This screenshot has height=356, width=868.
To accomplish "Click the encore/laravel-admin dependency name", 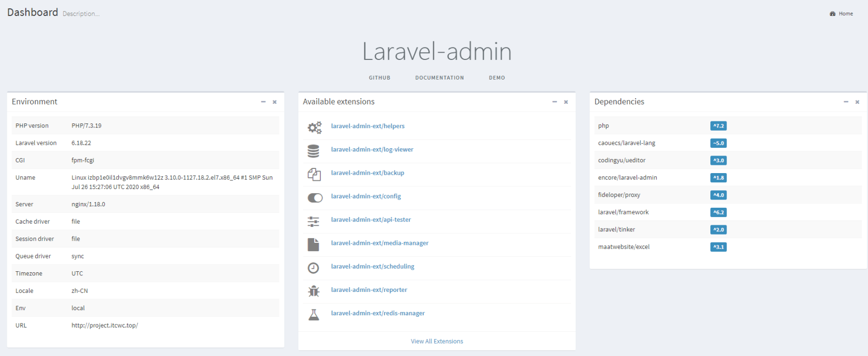I will [628, 178].
